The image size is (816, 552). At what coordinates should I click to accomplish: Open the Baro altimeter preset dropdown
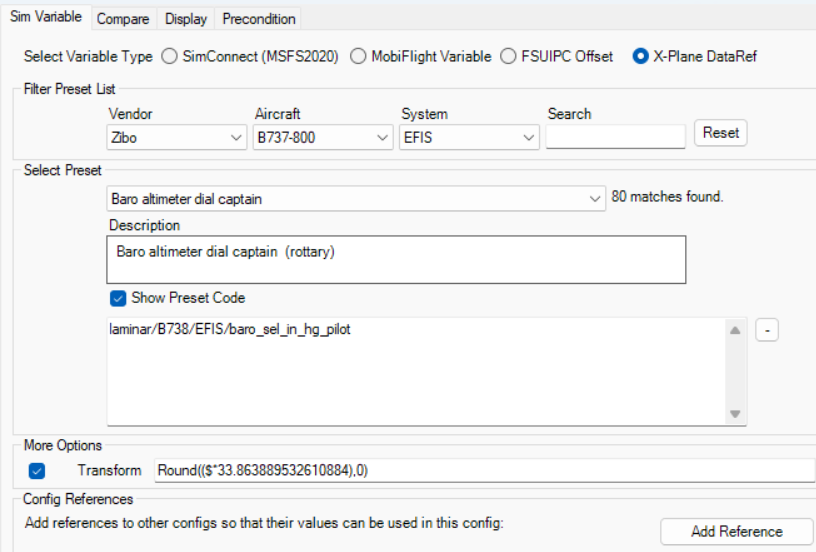[356, 199]
